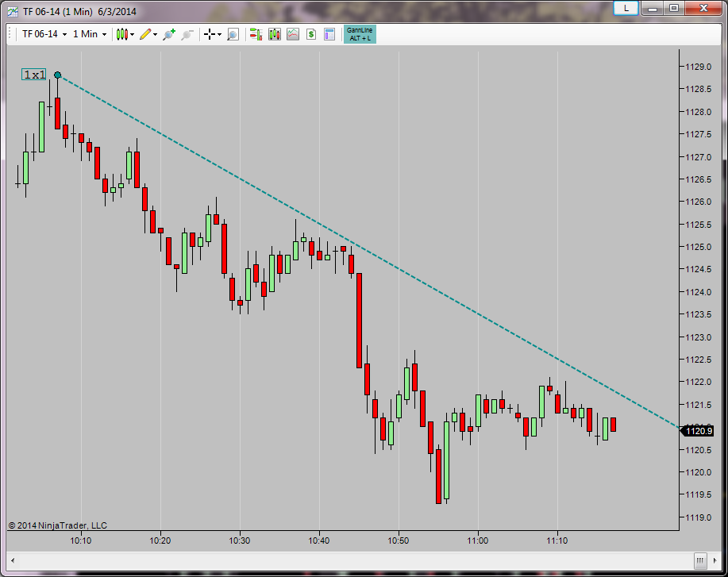Minimize the chart window
Viewport: 728px width, 577px height.
653,9
